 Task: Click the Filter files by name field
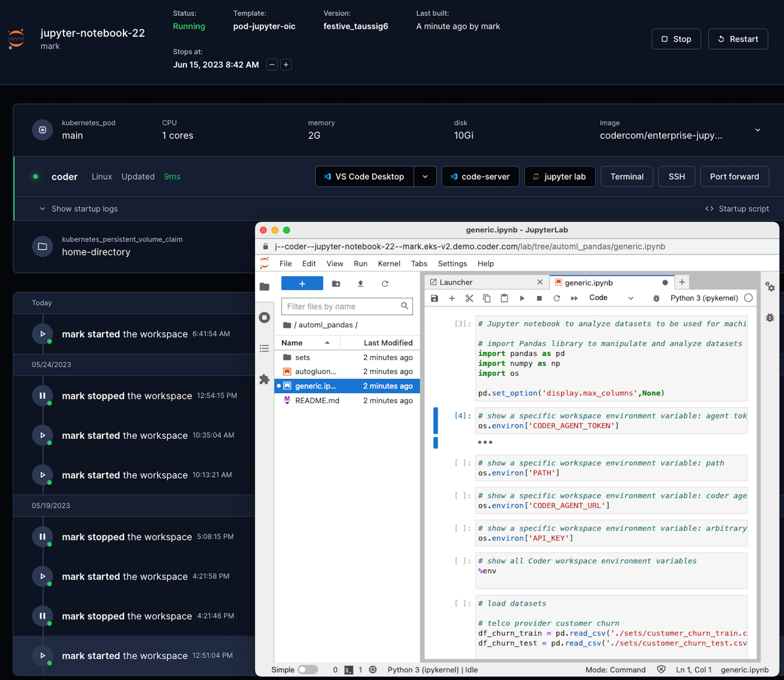[x=347, y=306]
